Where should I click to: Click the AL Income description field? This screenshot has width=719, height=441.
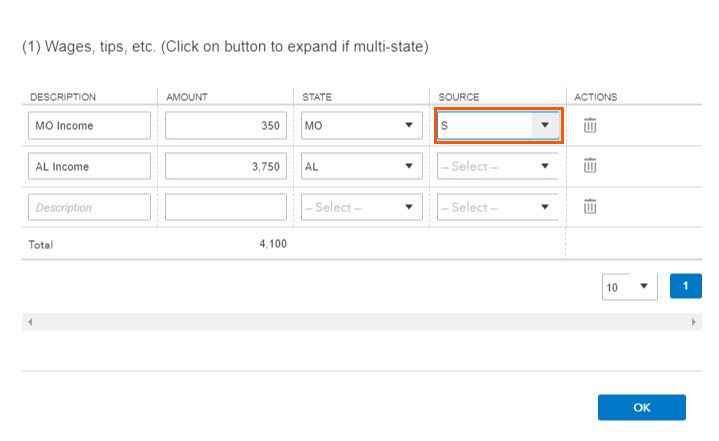point(89,166)
